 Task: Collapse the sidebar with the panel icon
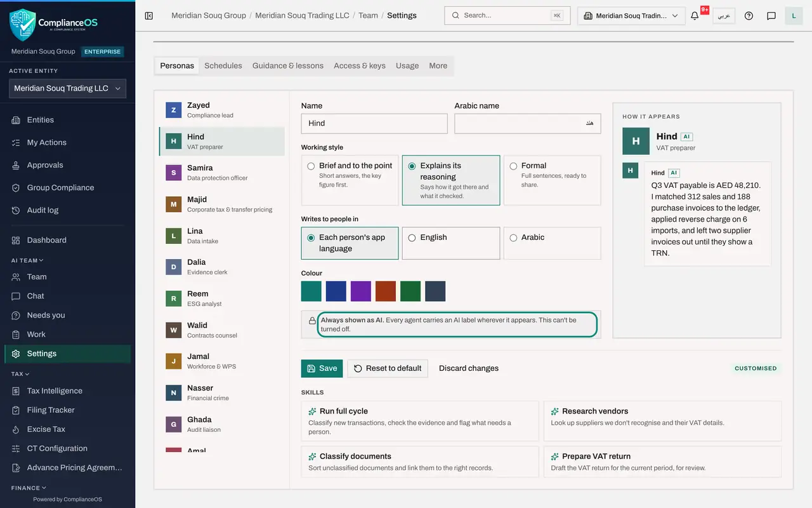point(149,15)
